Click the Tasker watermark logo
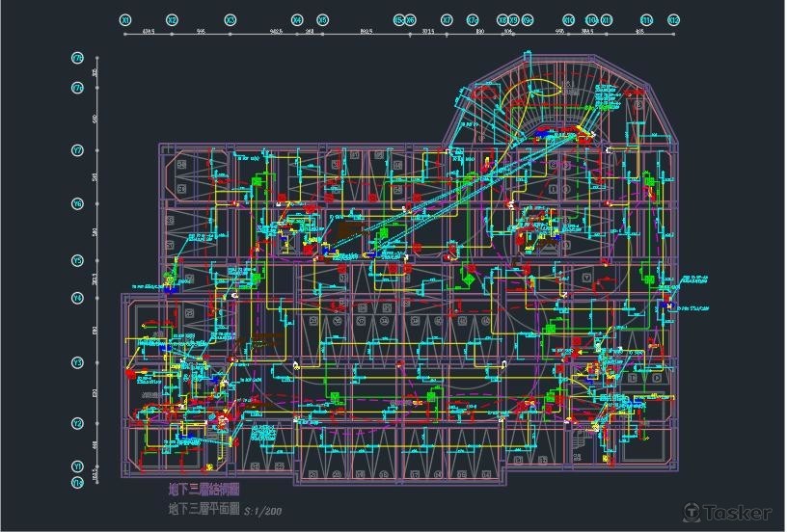The image size is (787, 532). click(727, 512)
